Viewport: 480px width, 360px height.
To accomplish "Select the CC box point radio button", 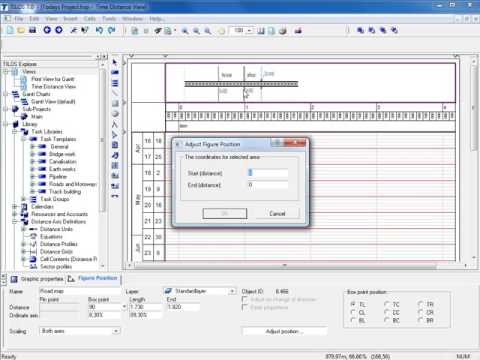I will (x=387, y=312).
